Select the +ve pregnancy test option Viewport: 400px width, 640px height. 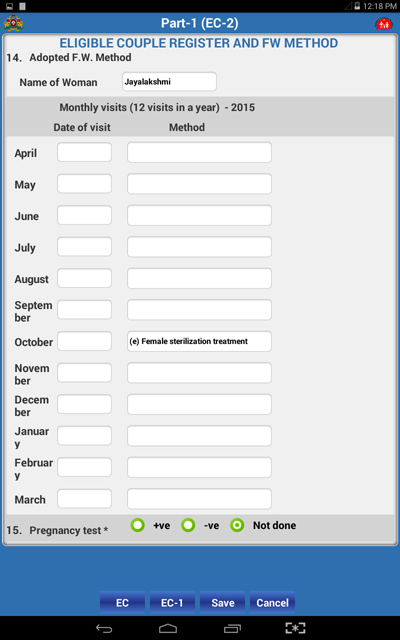[138, 525]
